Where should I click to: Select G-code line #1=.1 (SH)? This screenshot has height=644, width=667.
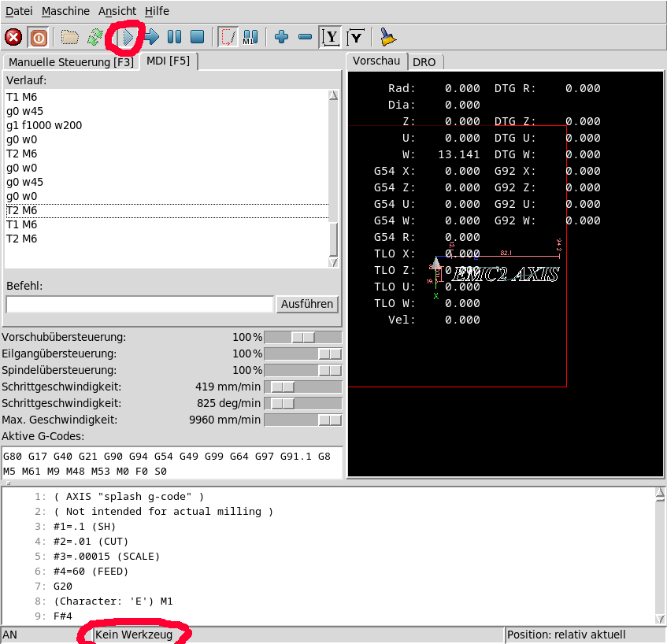[84, 527]
